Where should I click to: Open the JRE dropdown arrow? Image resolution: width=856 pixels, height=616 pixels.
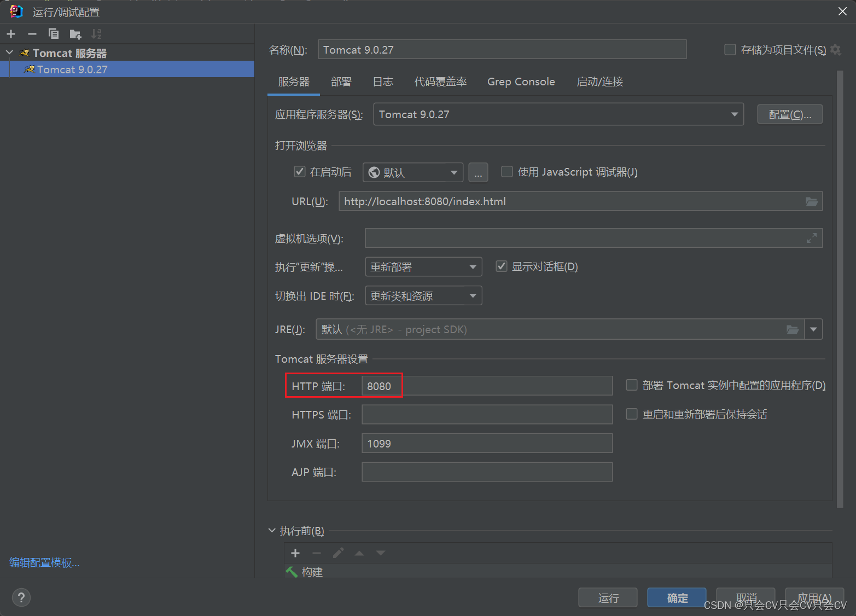[x=813, y=329]
